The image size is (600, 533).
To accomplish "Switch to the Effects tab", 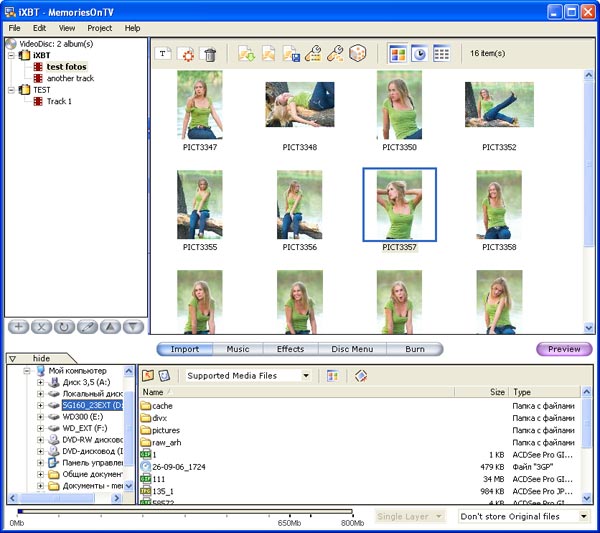I will pos(290,349).
